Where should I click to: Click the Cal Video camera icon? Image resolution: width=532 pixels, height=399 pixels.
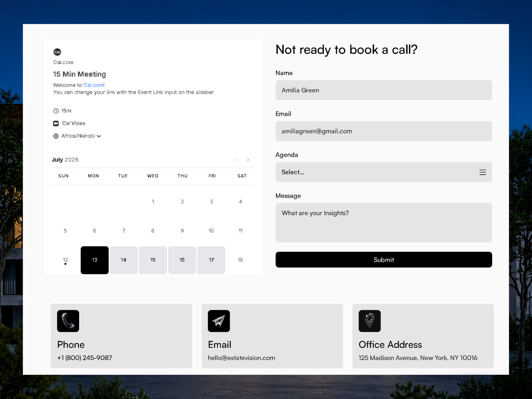(x=56, y=123)
